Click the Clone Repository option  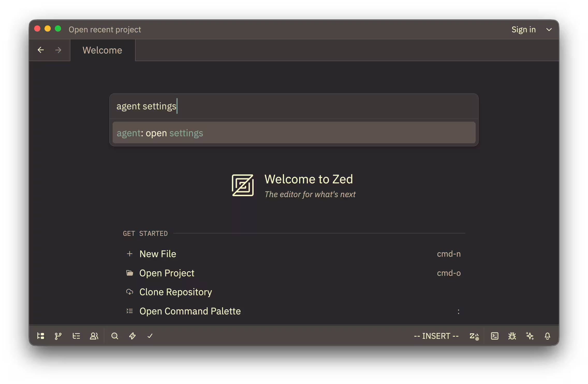pyautogui.click(x=175, y=292)
